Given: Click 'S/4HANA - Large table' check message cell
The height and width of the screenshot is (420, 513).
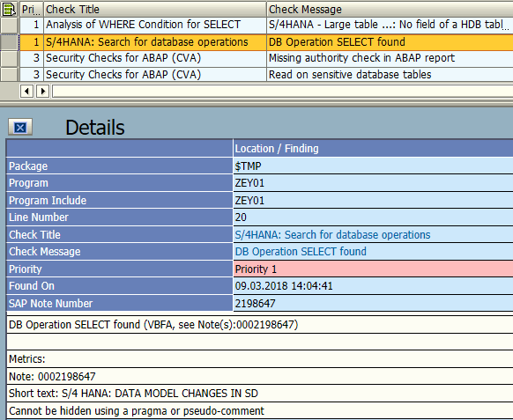Looking at the screenshot, I should click(390, 25).
